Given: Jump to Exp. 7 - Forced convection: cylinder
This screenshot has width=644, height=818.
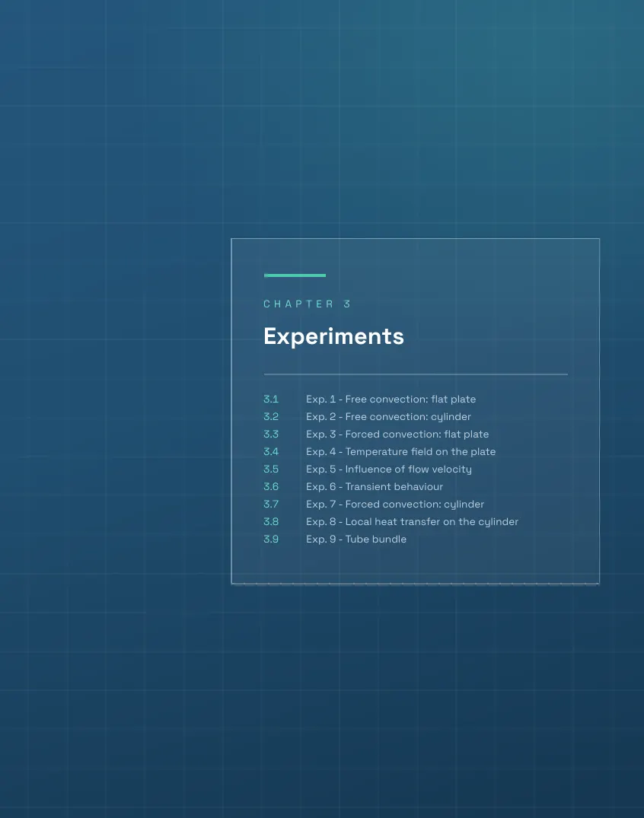Looking at the screenshot, I should click(395, 504).
